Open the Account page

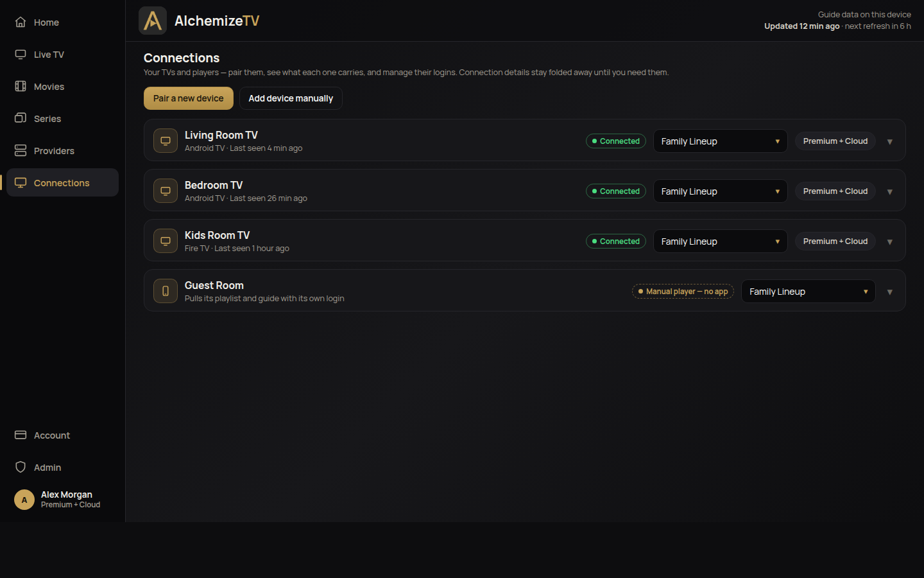coord(62,435)
